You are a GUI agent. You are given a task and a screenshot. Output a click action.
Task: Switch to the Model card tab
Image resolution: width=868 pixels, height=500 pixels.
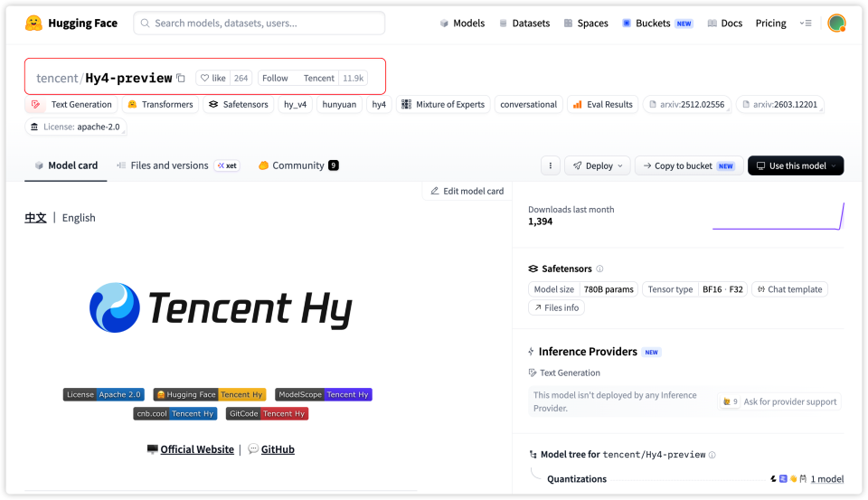tap(66, 165)
